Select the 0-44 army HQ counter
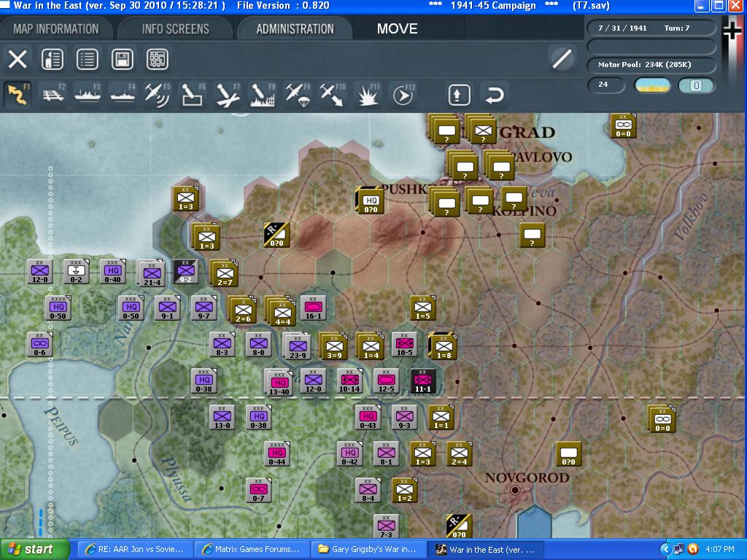 point(277,454)
